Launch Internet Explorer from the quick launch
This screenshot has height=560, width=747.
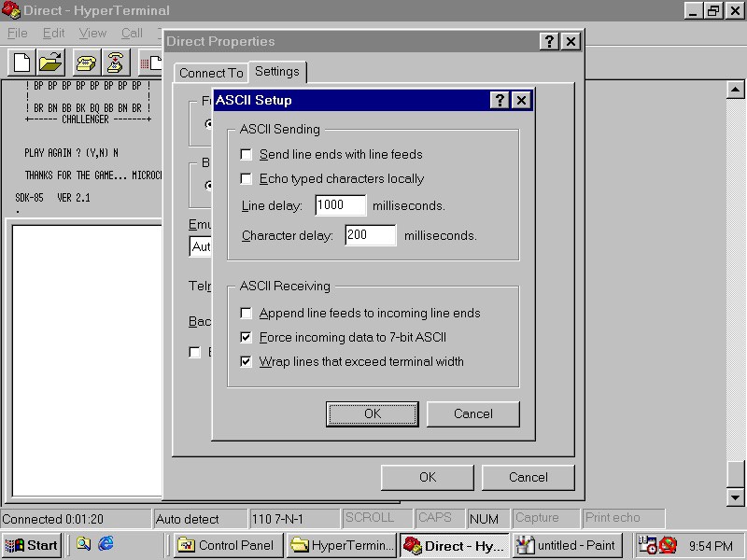(x=106, y=544)
